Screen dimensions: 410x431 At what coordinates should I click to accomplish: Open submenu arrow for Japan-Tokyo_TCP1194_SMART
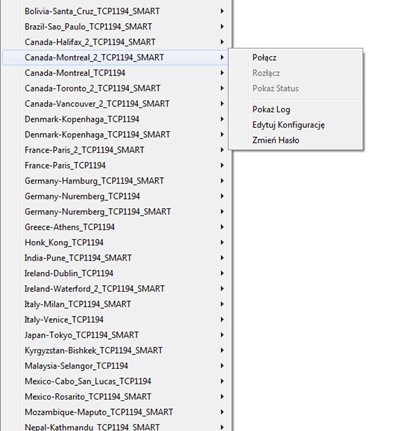coord(222,335)
